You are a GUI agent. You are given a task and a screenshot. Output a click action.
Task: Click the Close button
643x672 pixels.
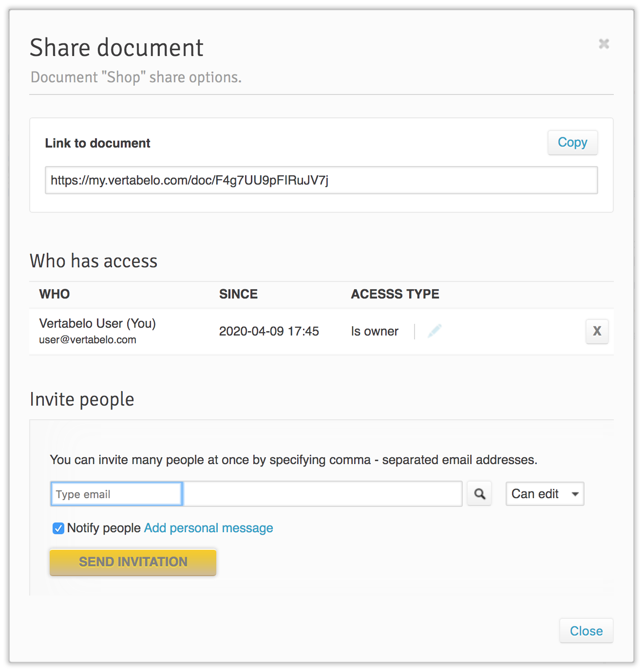586,631
